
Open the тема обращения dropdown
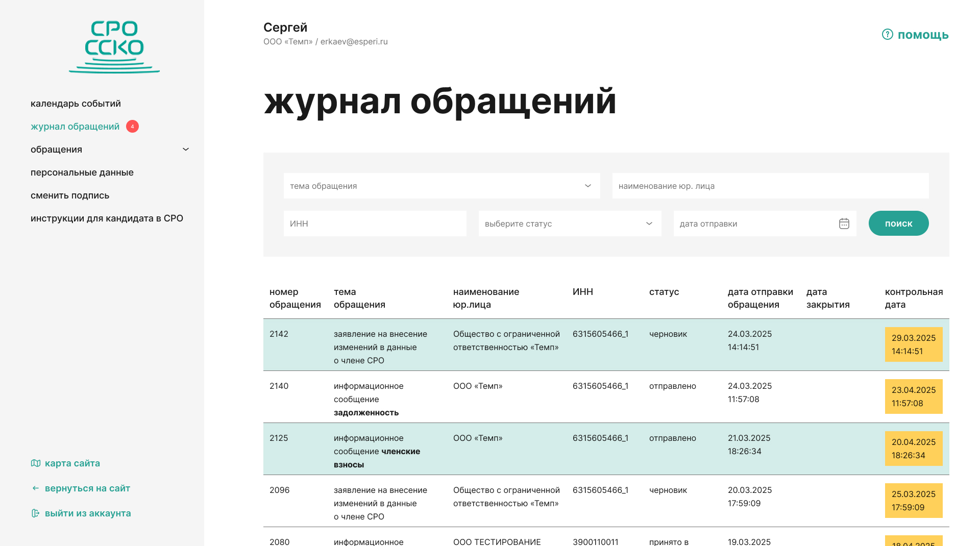pos(442,186)
